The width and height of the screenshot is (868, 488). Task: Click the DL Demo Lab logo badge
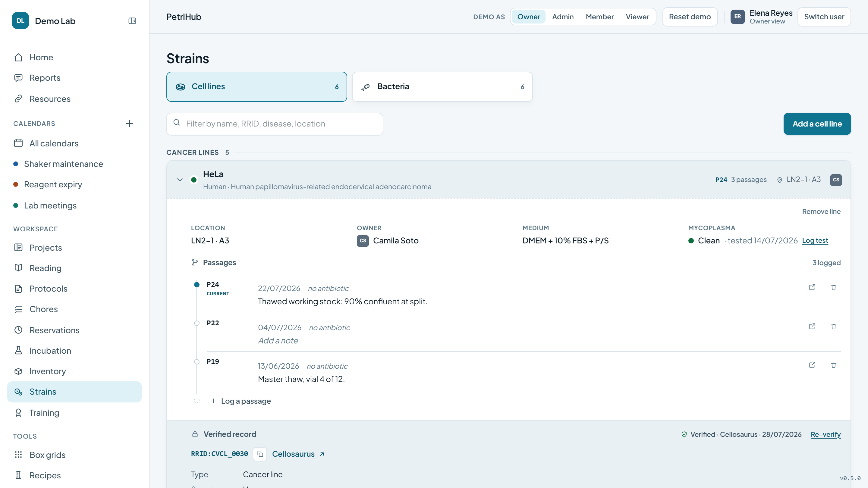tap(20, 21)
